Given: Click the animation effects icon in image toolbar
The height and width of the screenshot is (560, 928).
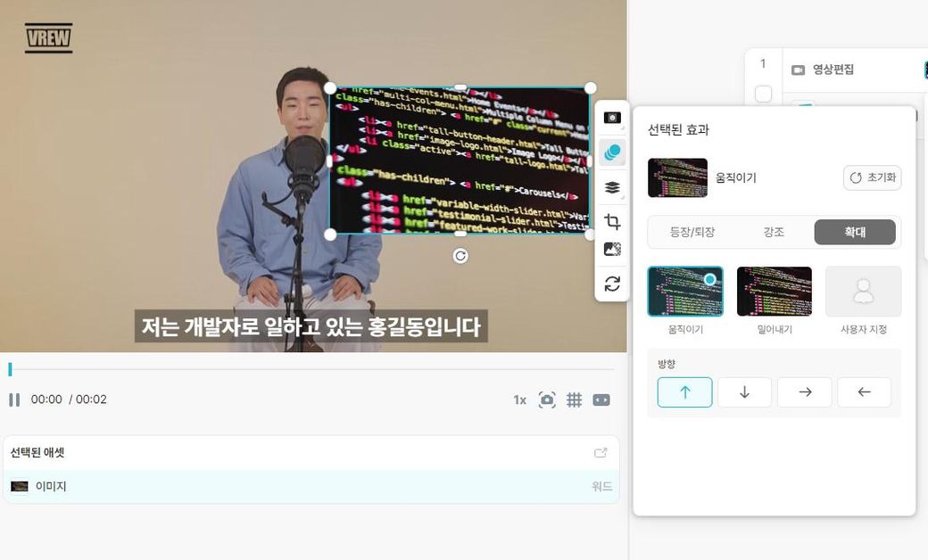Looking at the screenshot, I should [x=612, y=152].
